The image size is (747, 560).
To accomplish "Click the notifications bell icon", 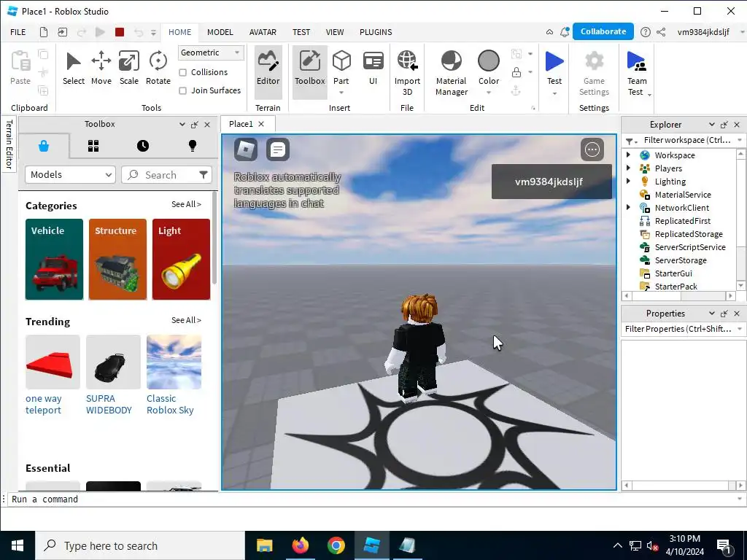I will click(x=565, y=32).
